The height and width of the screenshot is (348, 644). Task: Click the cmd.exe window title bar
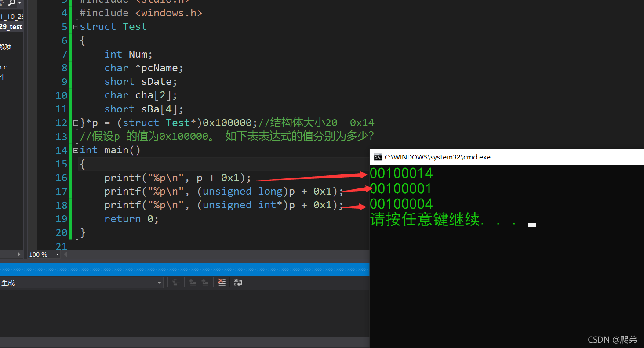[x=507, y=157]
